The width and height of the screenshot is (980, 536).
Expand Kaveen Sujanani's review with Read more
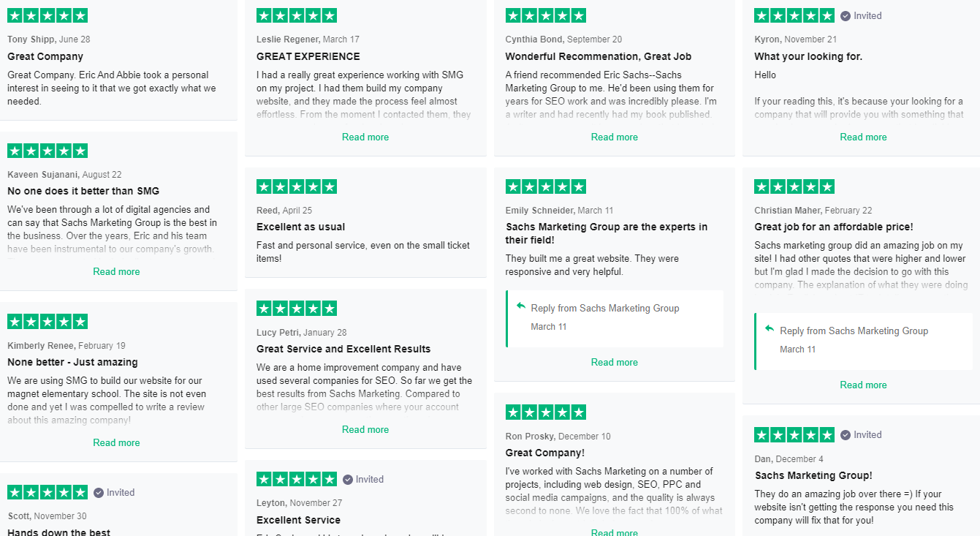tap(116, 271)
